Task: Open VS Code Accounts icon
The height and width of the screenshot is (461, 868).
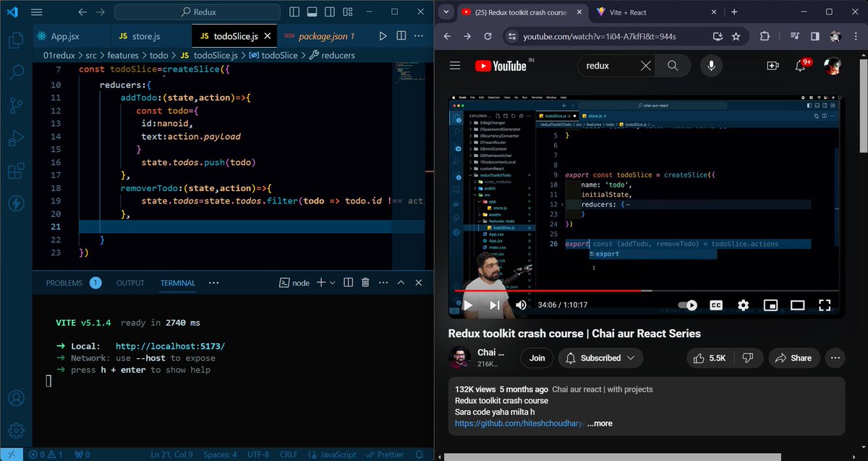Action: tap(16, 398)
